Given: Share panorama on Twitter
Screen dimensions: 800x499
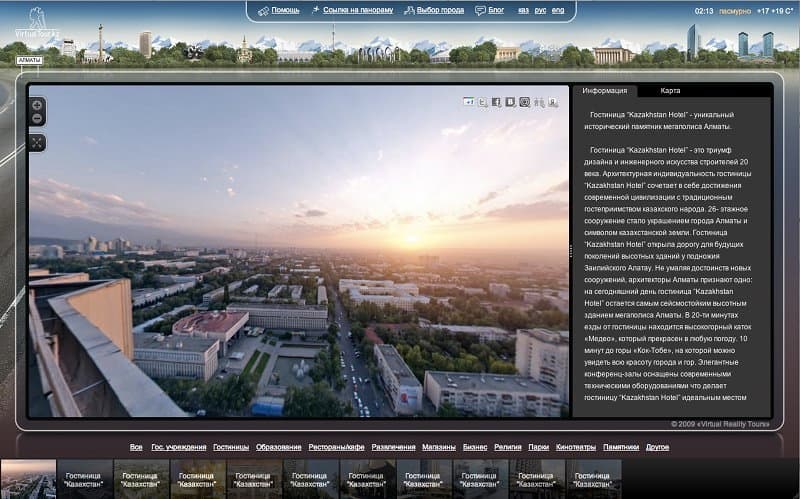Looking at the screenshot, I should coord(483,102).
